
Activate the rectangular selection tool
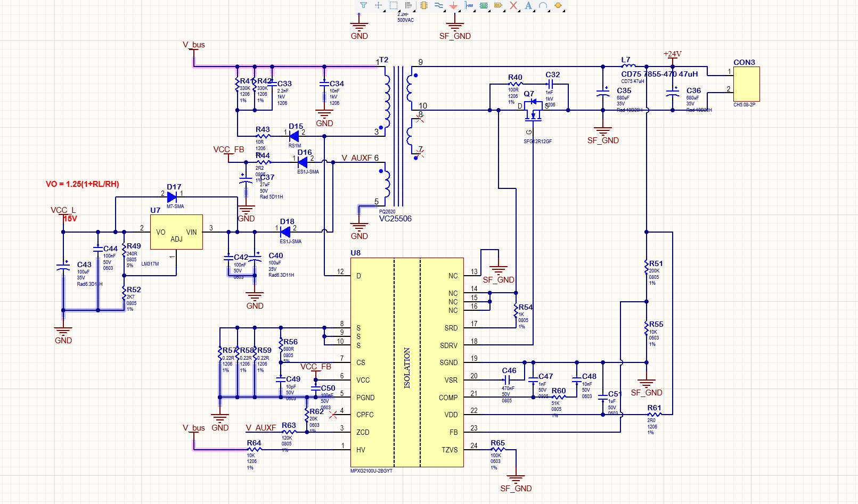pos(394,5)
